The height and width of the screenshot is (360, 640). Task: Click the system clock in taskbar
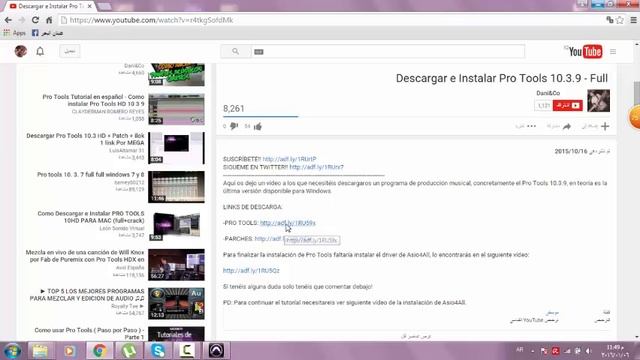coord(615,351)
